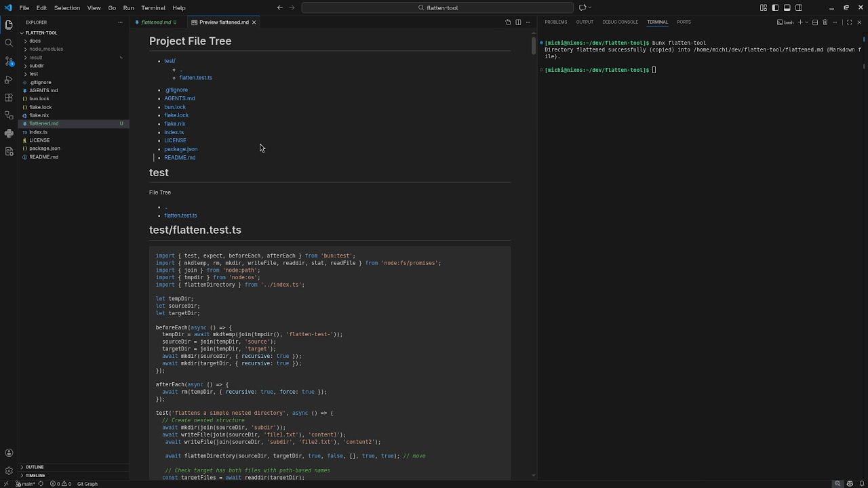Expand the test folder in Explorer
868x488 pixels.
(x=73, y=74)
